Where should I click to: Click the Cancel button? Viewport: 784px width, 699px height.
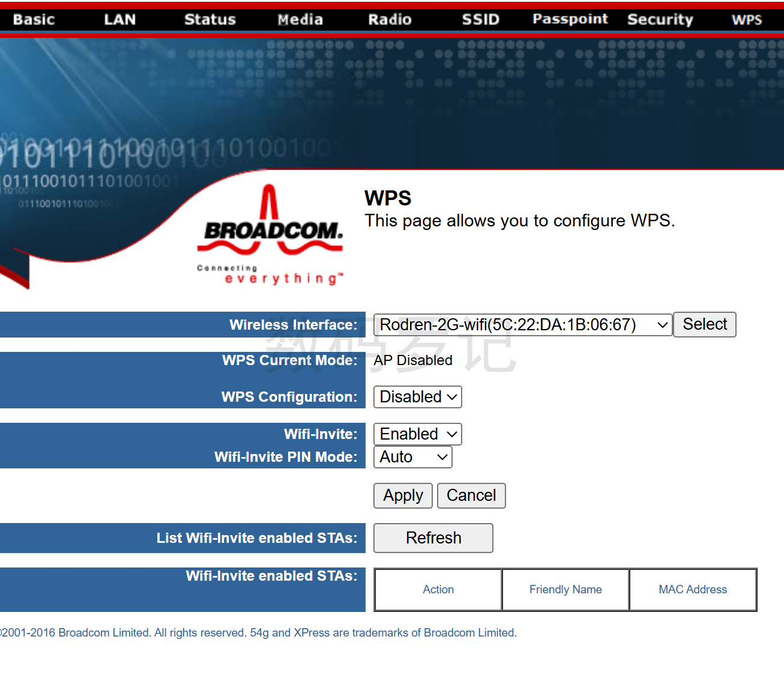471,496
